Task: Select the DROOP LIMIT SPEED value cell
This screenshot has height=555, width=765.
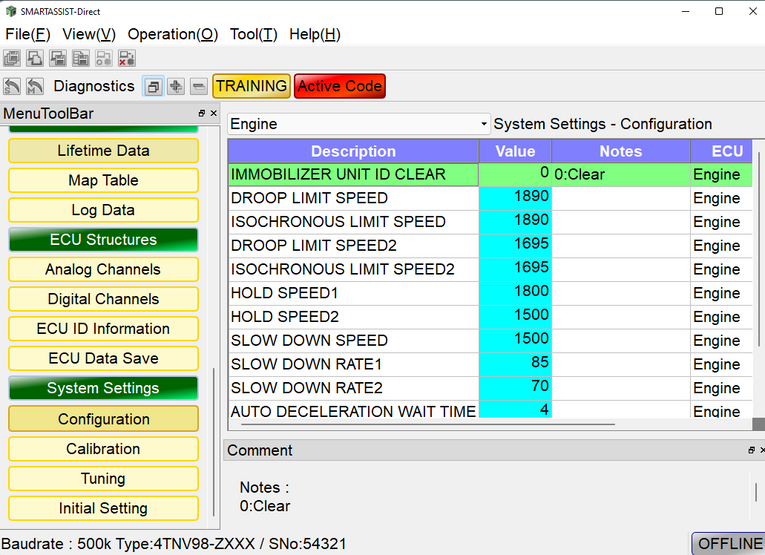Action: pyautogui.click(x=515, y=198)
